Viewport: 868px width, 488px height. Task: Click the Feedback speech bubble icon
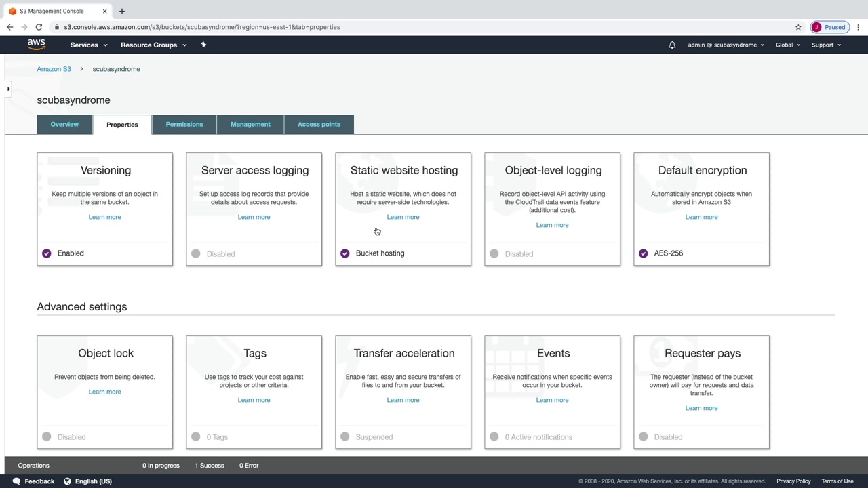coord(16,481)
